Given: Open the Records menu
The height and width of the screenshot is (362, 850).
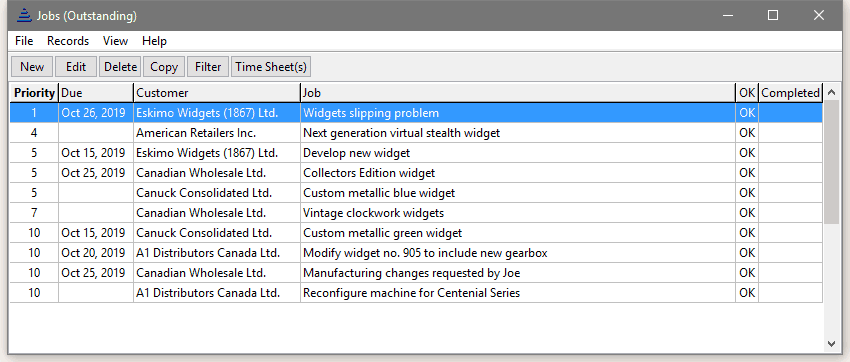Looking at the screenshot, I should (x=68, y=41).
